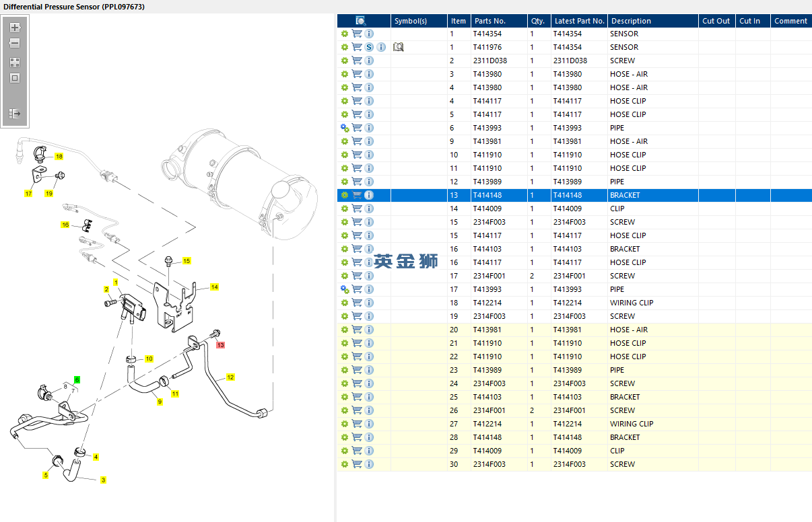812x522 pixels.
Task: Open info for item 18 wiring clip T412214
Action: [369, 303]
